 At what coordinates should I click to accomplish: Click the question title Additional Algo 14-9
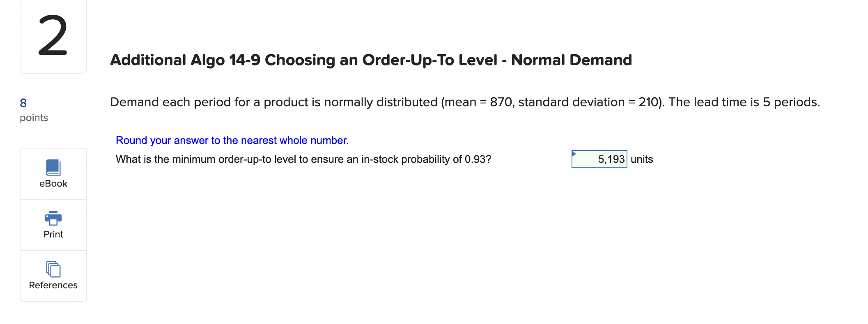(370, 59)
